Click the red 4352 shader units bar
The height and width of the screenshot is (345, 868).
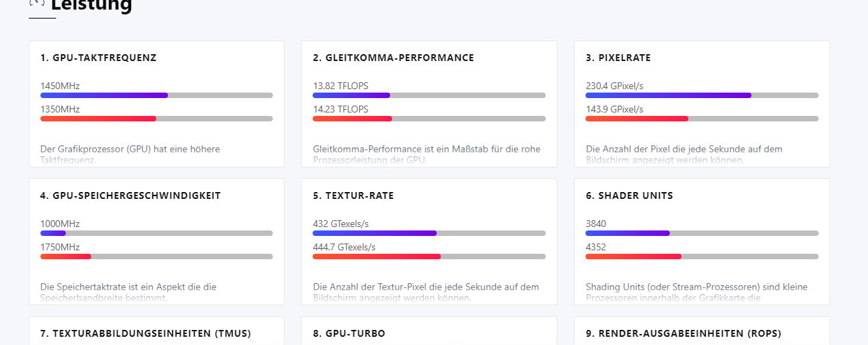(633, 257)
